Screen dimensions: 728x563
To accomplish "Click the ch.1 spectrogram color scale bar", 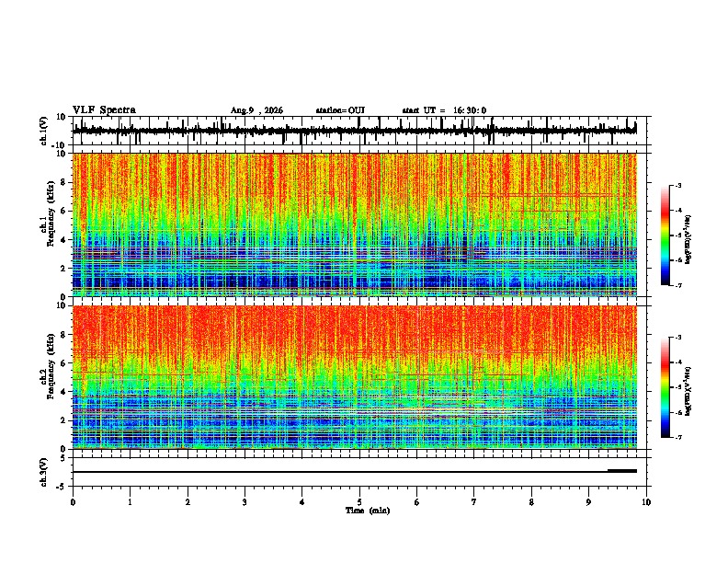I will point(665,235).
